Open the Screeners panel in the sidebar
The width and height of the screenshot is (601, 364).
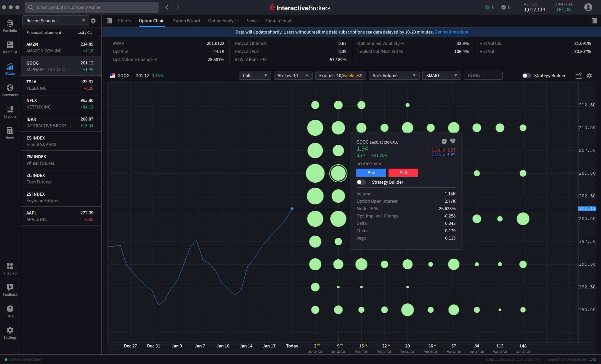coord(10,90)
